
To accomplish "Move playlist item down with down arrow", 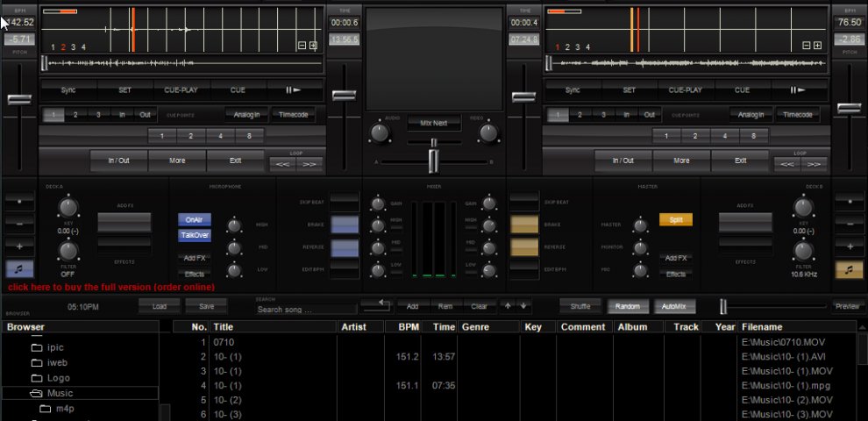I will tap(523, 306).
